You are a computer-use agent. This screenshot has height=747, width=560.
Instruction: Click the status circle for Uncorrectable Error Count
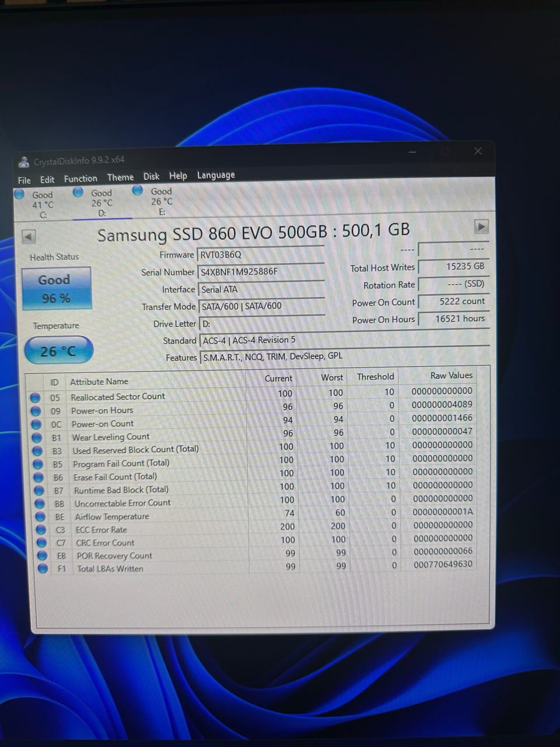point(40,504)
